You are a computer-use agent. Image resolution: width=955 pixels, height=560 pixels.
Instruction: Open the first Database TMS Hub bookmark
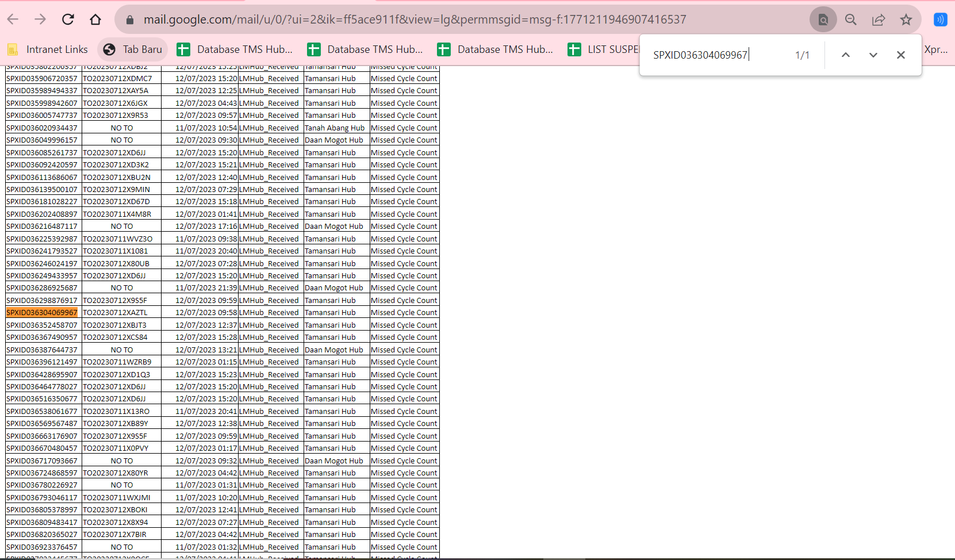click(235, 49)
